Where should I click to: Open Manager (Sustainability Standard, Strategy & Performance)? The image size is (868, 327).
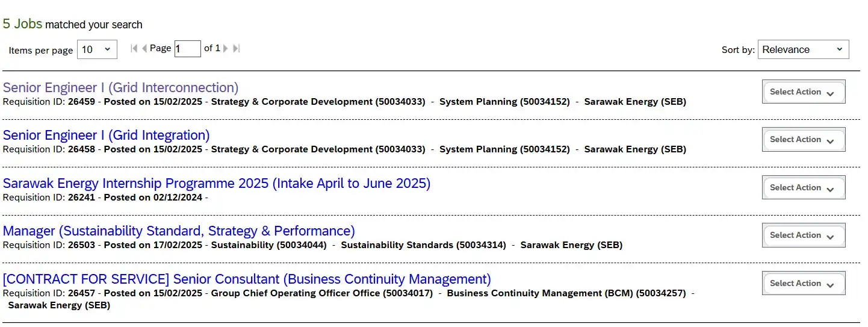coord(179,231)
